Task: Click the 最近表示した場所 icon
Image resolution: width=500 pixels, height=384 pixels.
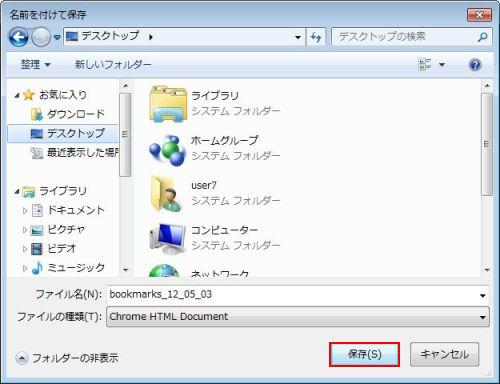Action: (x=37, y=153)
